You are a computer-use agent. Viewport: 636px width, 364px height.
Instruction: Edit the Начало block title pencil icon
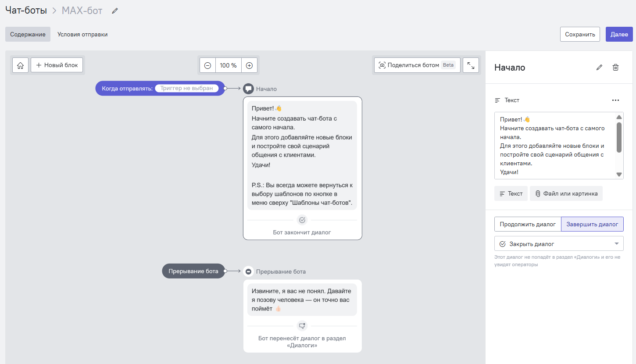click(599, 68)
